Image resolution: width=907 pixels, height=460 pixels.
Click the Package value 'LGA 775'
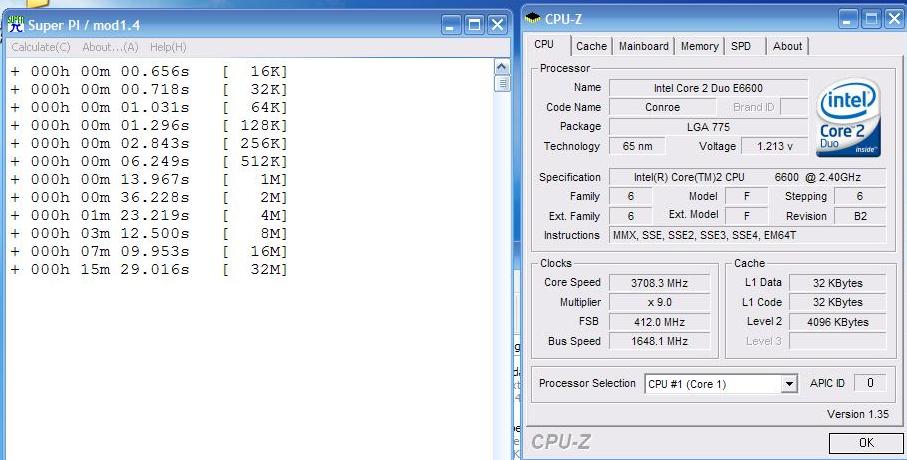click(708, 127)
